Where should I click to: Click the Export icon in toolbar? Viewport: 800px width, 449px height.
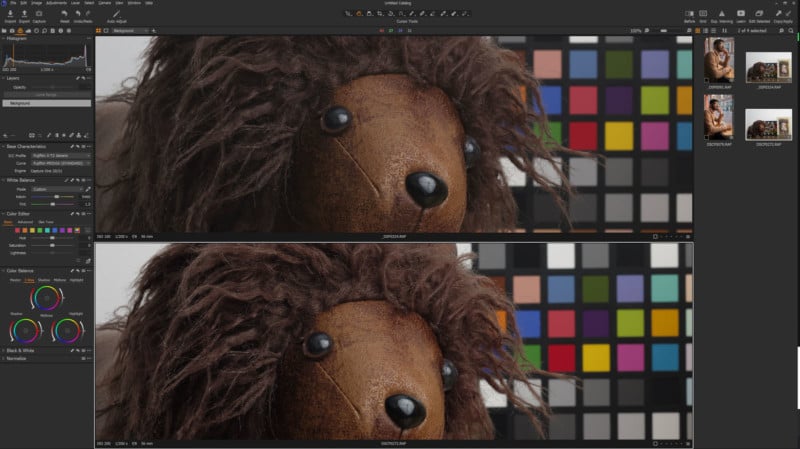coord(24,14)
